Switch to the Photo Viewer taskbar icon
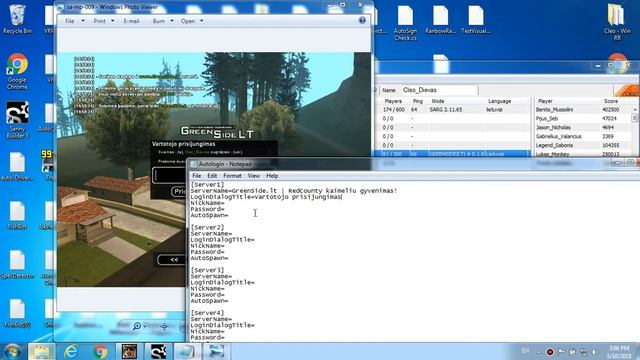This screenshot has width=640, height=360. coord(216,351)
